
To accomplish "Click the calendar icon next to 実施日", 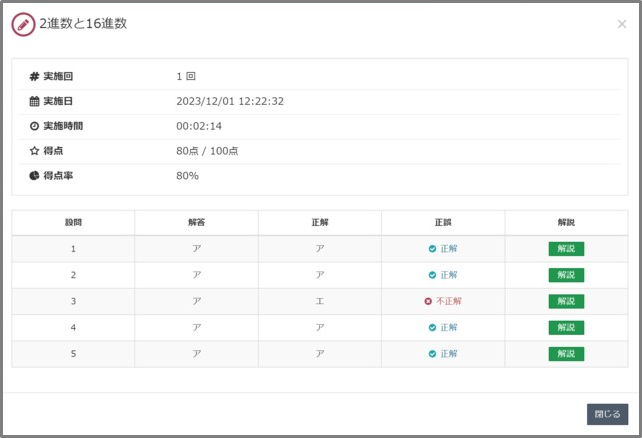I will point(34,101).
